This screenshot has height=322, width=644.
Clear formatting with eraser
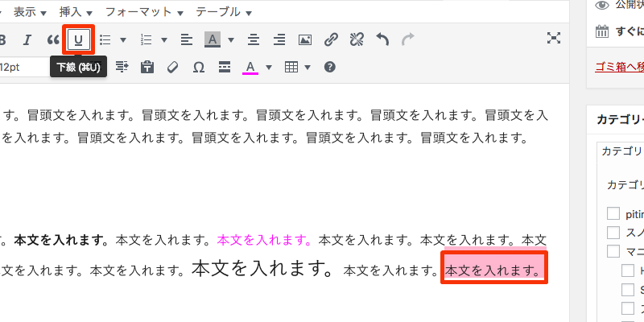[x=173, y=67]
